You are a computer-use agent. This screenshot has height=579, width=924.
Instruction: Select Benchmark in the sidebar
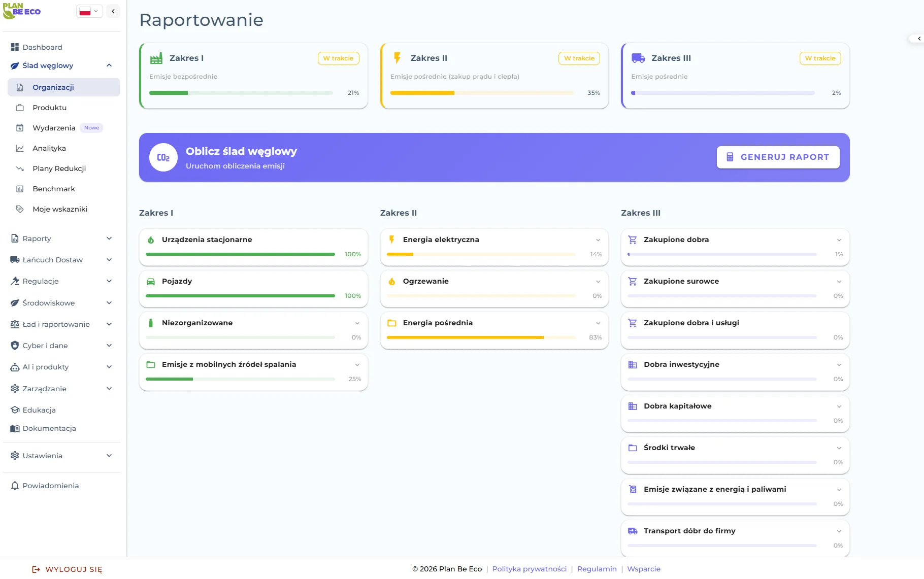point(54,189)
